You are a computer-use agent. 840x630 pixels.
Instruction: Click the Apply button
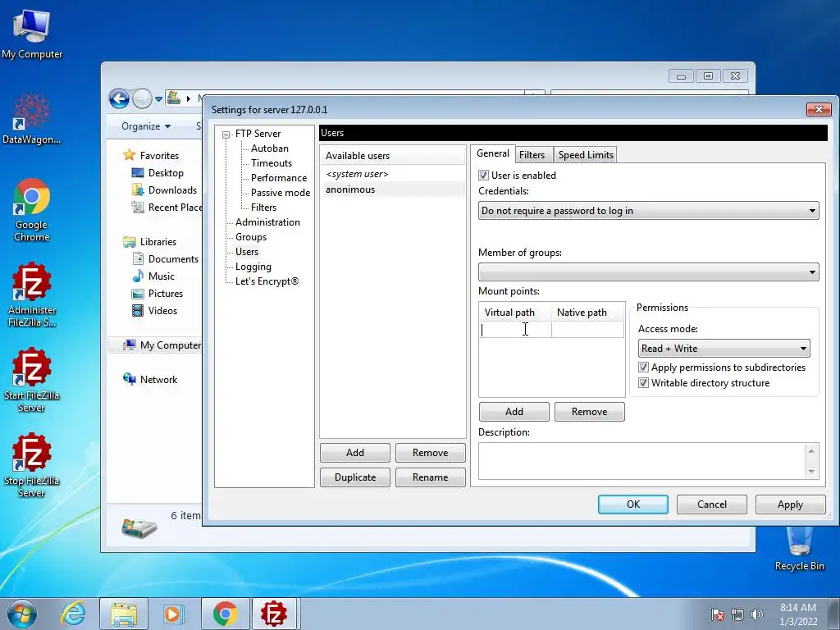tap(790, 504)
